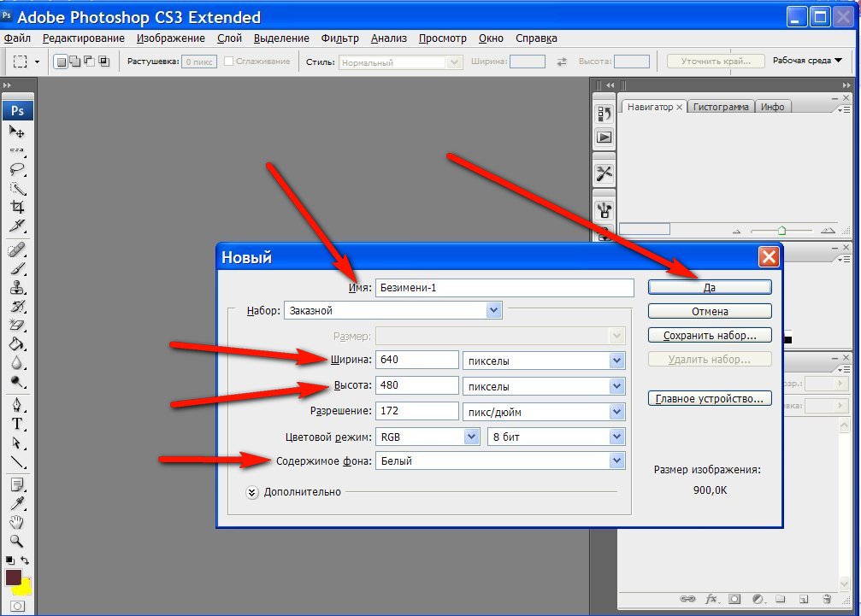Select the Line tool

(x=17, y=462)
